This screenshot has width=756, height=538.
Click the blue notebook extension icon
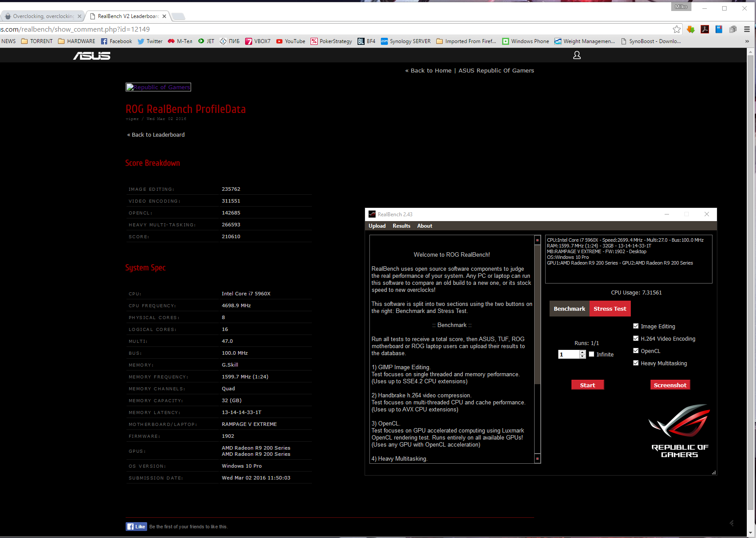(x=719, y=29)
